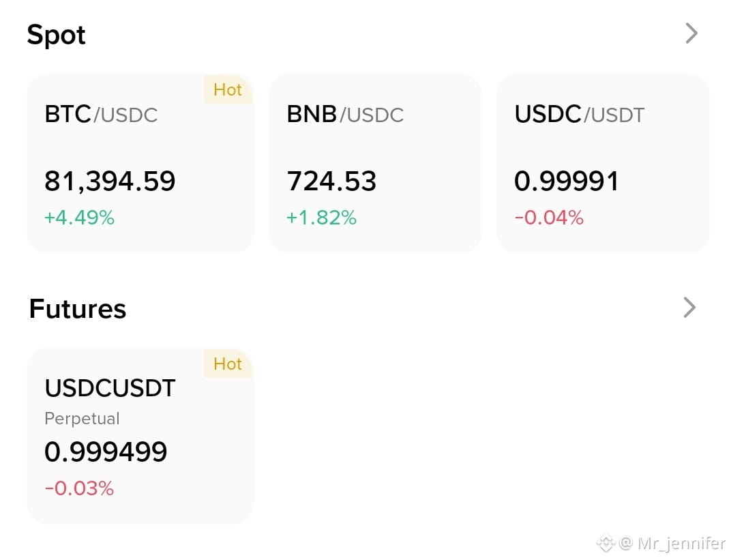Click the 0.99991 USDC price
The width and height of the screenshot is (731, 560).
[x=567, y=181]
